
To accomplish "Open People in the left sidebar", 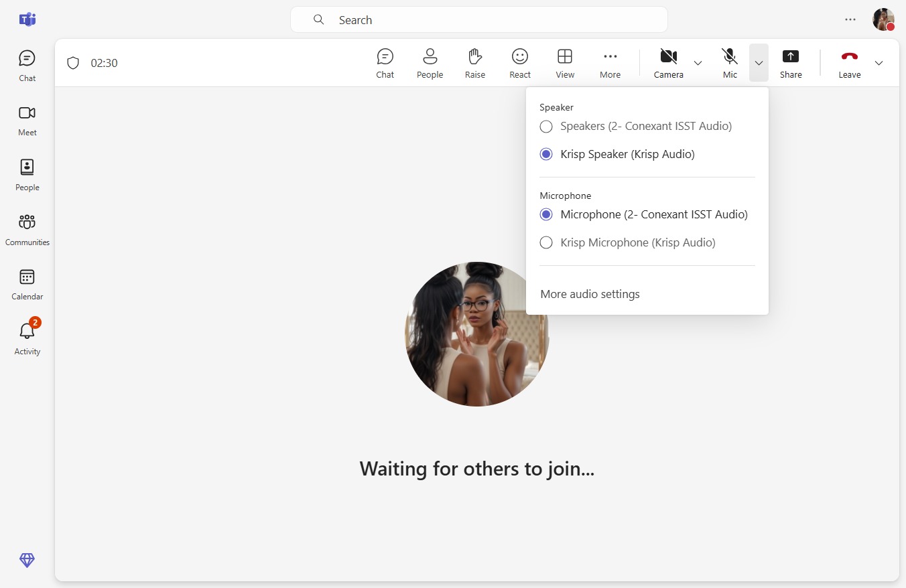I will pos(27,175).
